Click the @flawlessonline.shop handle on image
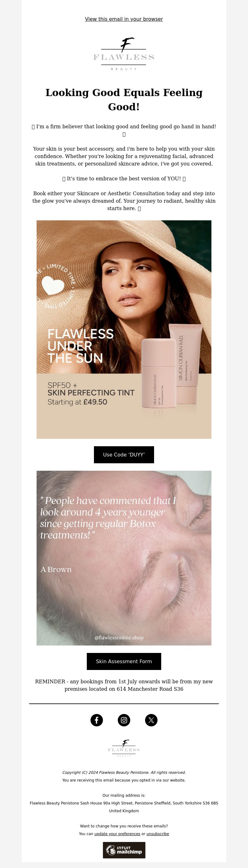Screen dimensions: 248x868 pos(119,637)
